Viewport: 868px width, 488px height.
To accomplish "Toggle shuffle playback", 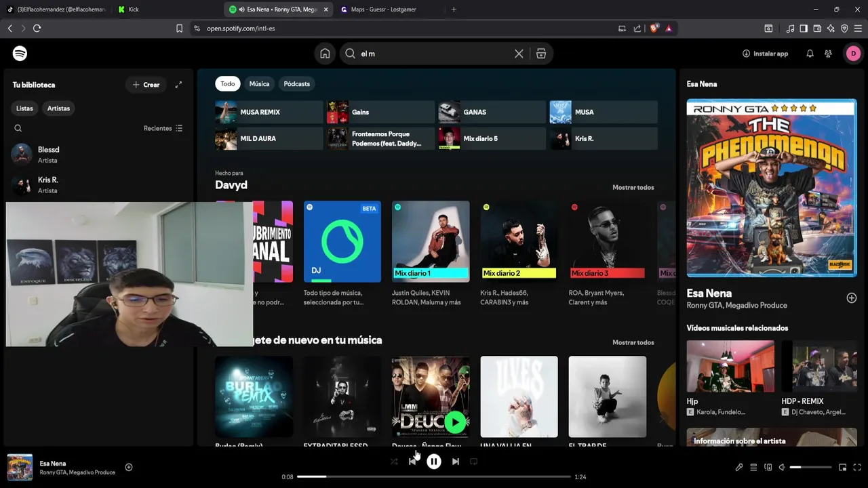I will point(394,462).
